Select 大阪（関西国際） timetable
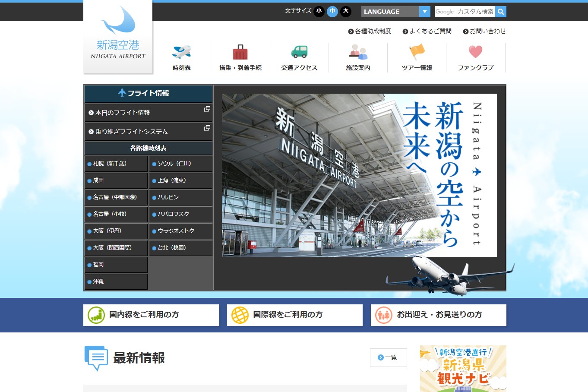Screen dimensions: 588x392 click(x=116, y=248)
